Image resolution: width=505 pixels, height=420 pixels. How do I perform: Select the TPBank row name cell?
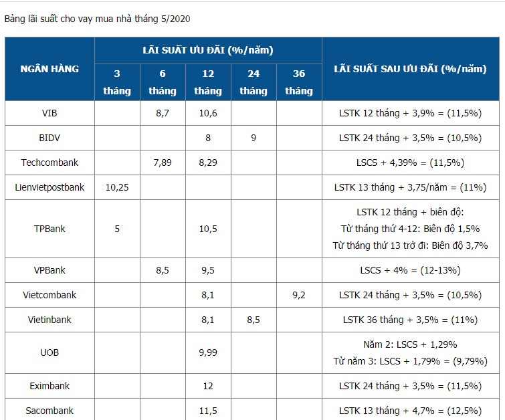click(x=49, y=229)
